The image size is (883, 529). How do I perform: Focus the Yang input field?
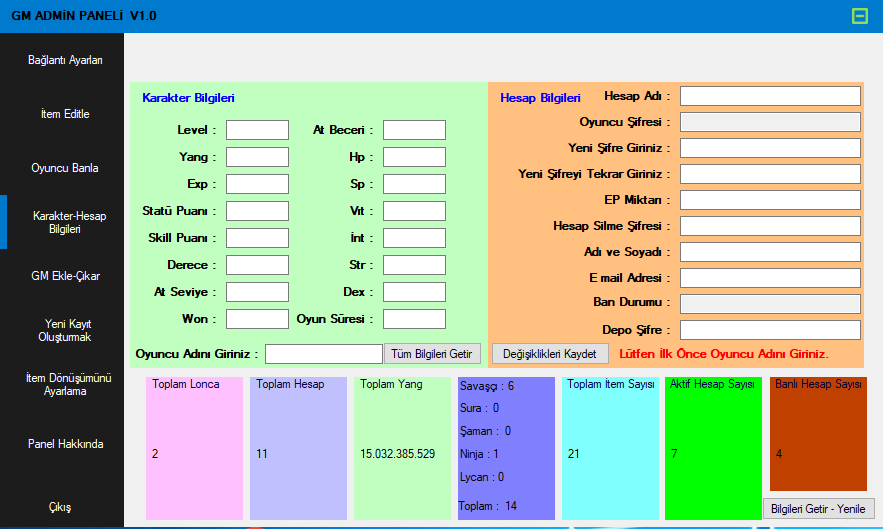(257, 157)
